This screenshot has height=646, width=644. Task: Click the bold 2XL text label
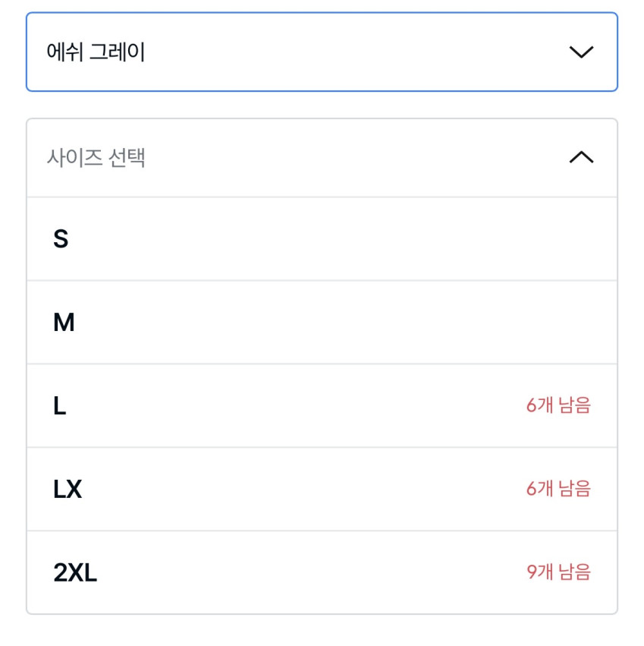coord(75,573)
